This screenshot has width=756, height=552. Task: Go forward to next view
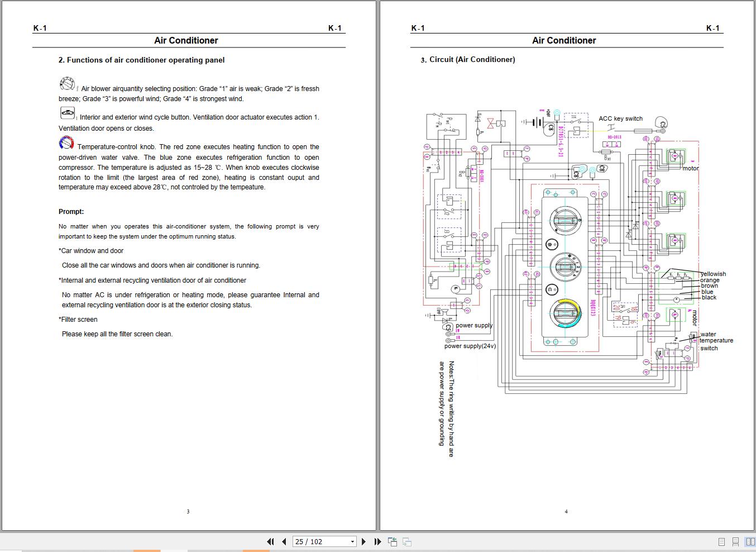click(407, 541)
